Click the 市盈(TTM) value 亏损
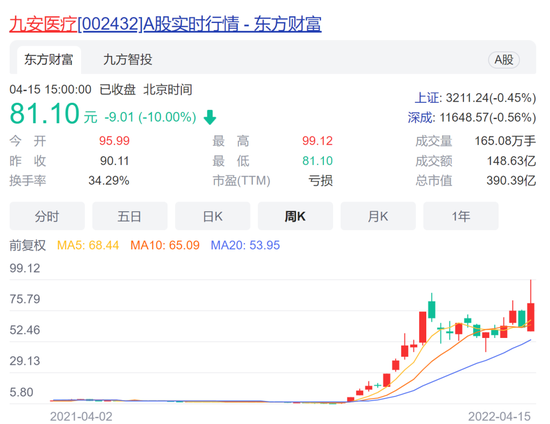Image resolution: width=550 pixels, height=424 pixels. [x=320, y=181]
